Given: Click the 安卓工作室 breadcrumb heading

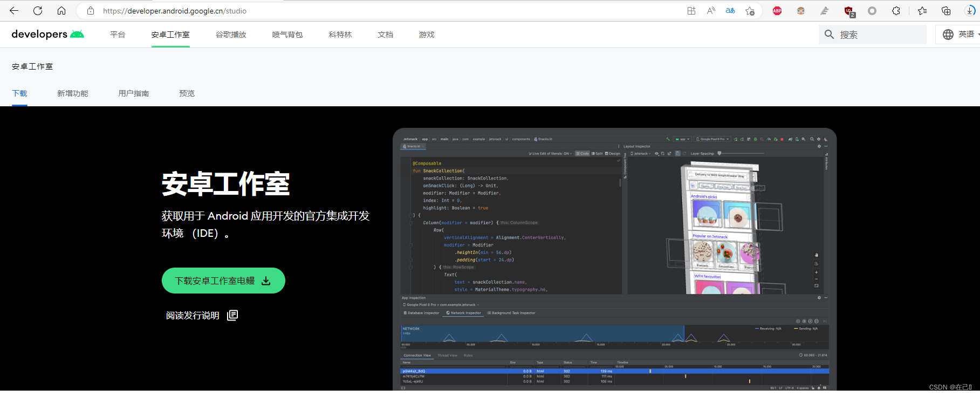Looking at the screenshot, I should (32, 66).
